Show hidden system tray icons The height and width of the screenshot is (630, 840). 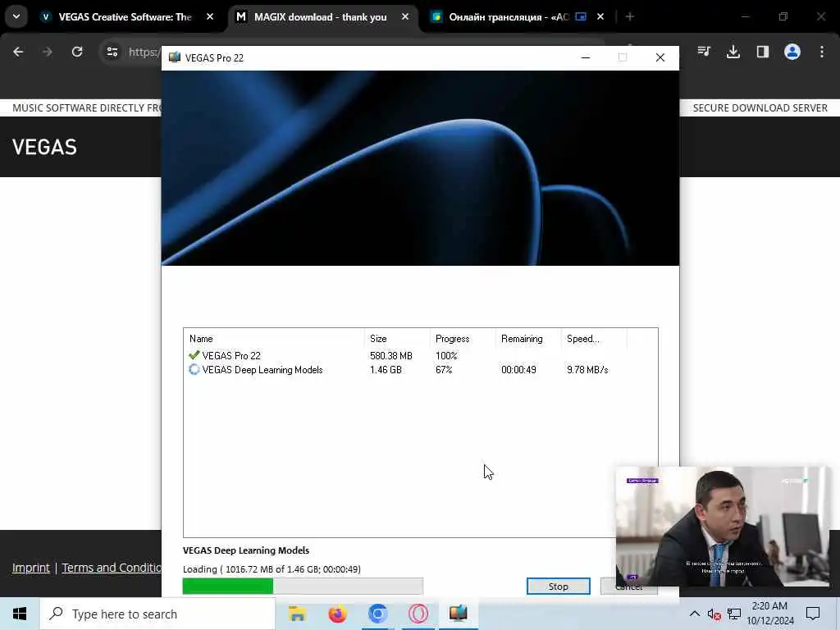tap(694, 614)
